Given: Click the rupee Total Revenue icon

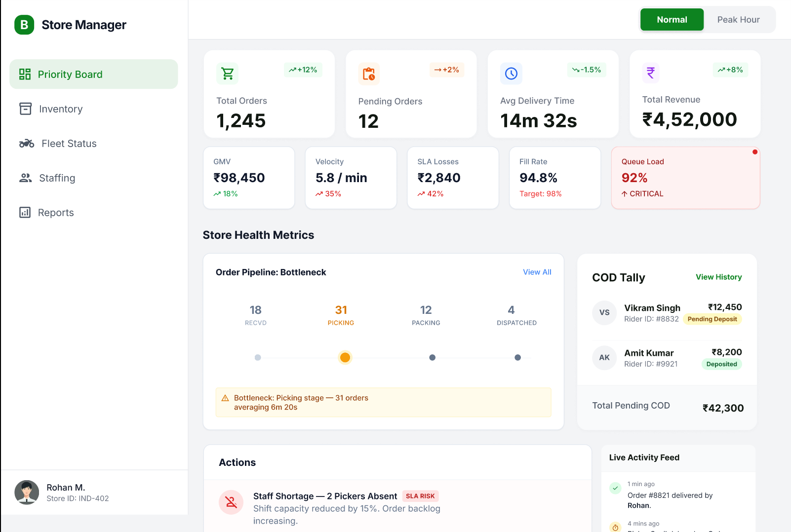Looking at the screenshot, I should click(651, 73).
